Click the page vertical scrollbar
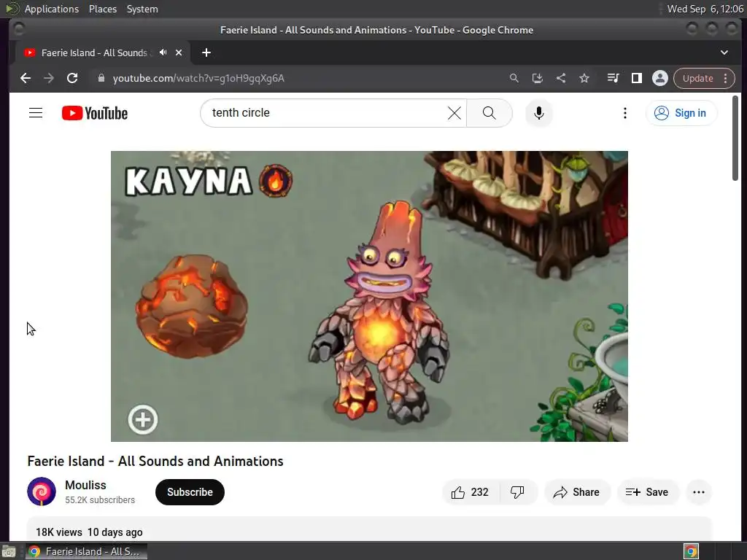Screen dimensions: 747x560 (735, 138)
